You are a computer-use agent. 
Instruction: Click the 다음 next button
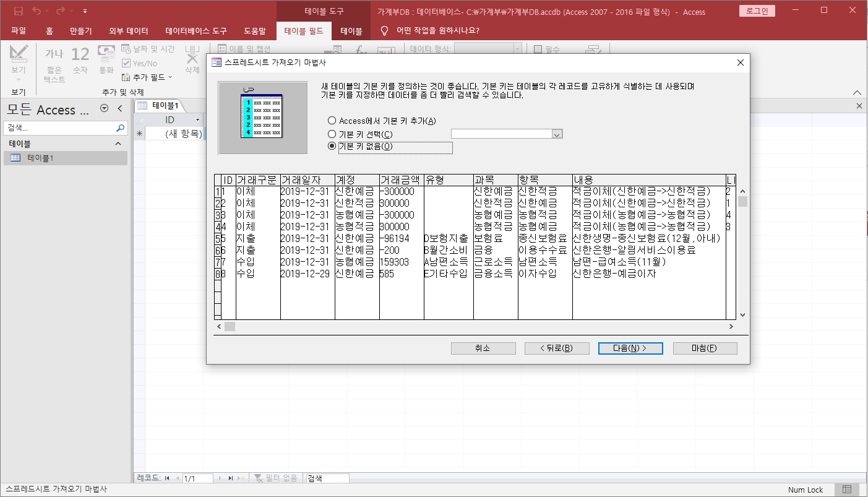pos(630,348)
